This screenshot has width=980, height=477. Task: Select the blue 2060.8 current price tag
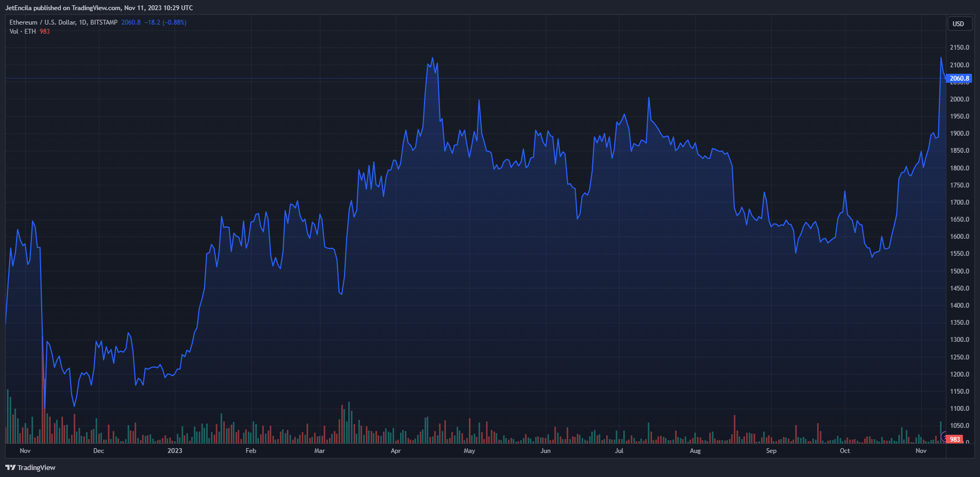click(x=959, y=79)
